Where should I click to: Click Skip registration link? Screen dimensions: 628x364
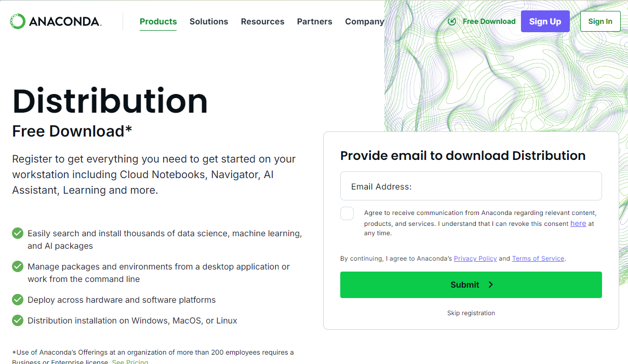(471, 313)
